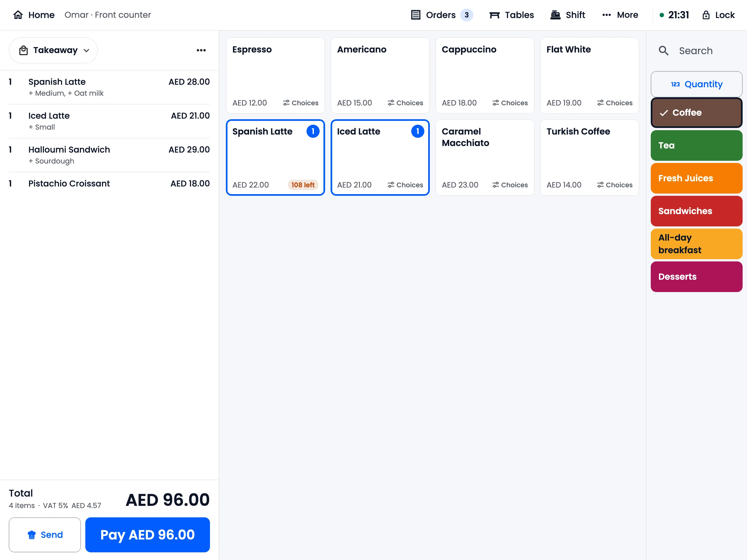Click the Iced Latte quantity badge

point(418,132)
